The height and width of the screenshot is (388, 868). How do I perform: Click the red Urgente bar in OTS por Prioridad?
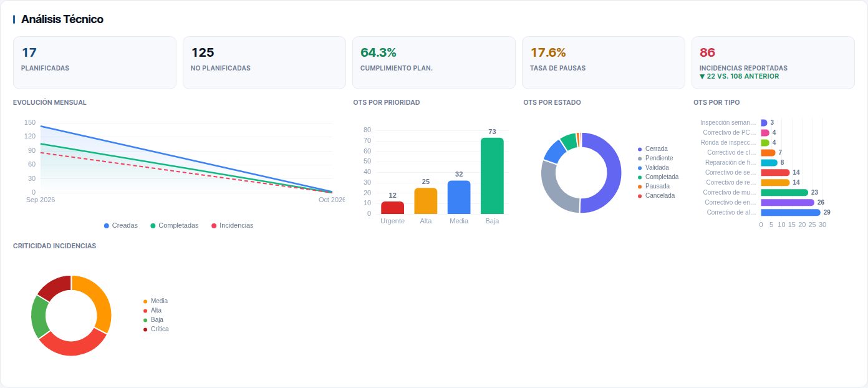(393, 208)
